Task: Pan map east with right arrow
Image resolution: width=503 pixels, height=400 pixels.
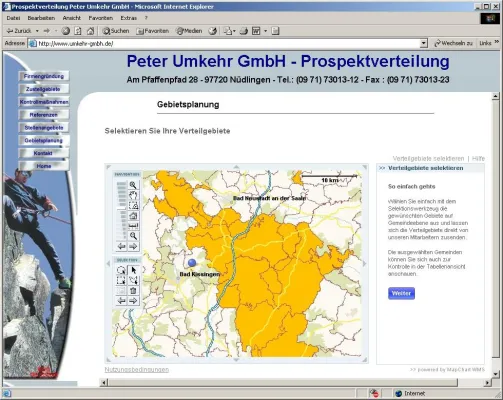Action: (364, 263)
